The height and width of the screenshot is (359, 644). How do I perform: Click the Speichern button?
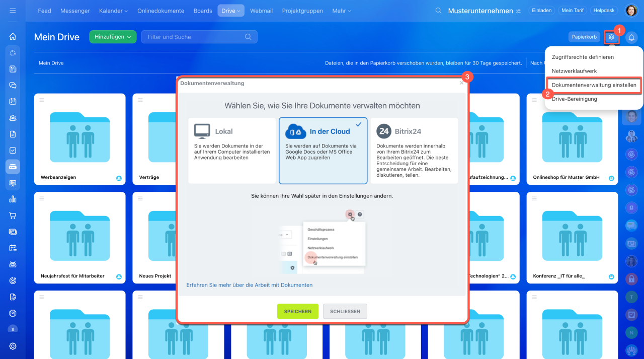pos(298,311)
